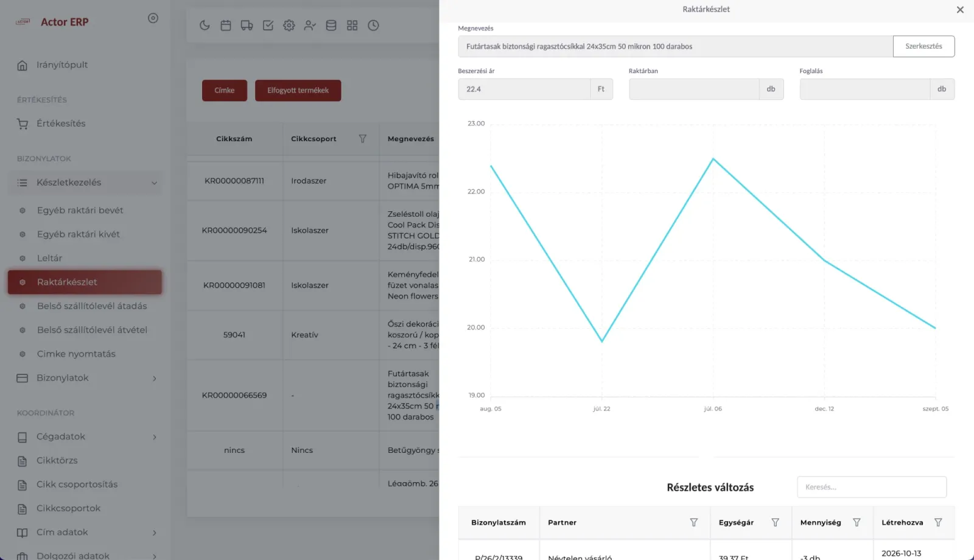Collapse the Készletkezelés menu
Image resolution: width=974 pixels, height=560 pixels.
pyautogui.click(x=85, y=183)
